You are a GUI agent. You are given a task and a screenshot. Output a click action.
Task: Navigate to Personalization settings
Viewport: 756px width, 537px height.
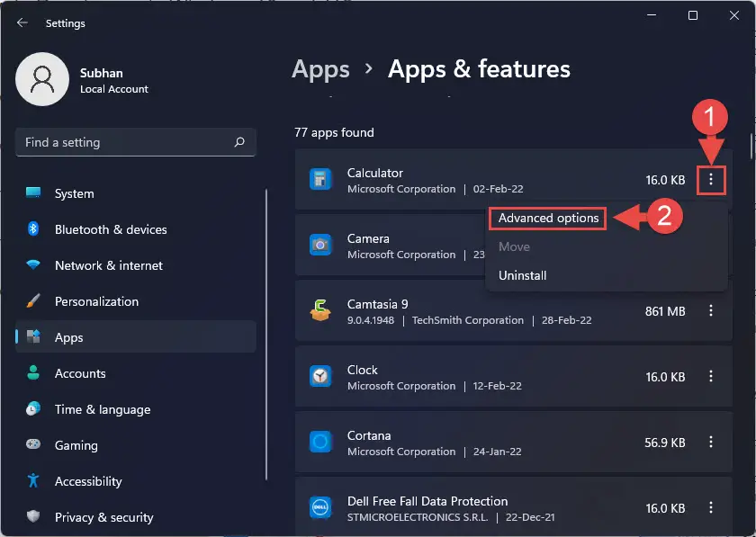[x=136, y=301]
